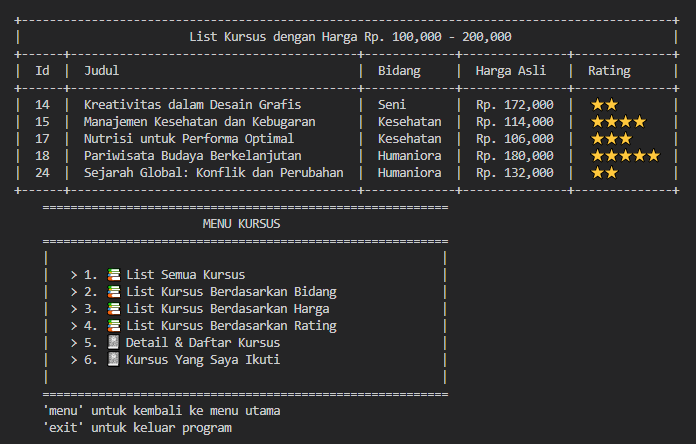Image resolution: width=696 pixels, height=444 pixels.
Task: Click Kesehatan cell in row 15
Action: [409, 122]
